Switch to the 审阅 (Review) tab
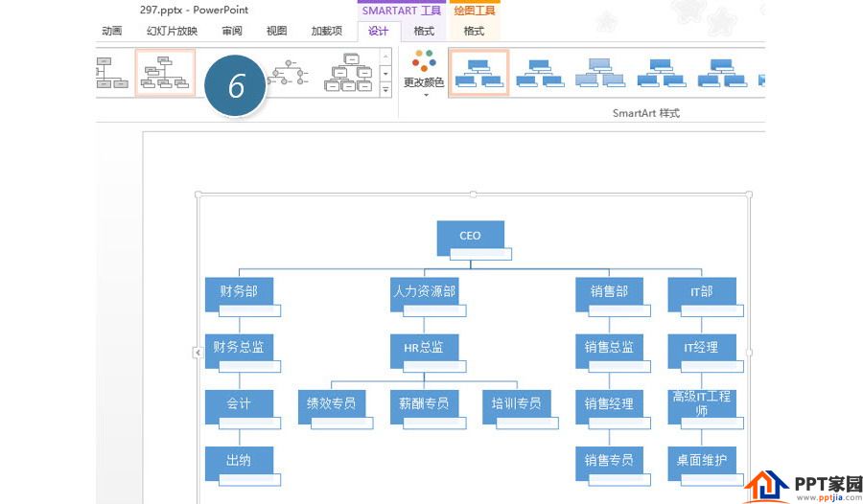 coord(232,31)
